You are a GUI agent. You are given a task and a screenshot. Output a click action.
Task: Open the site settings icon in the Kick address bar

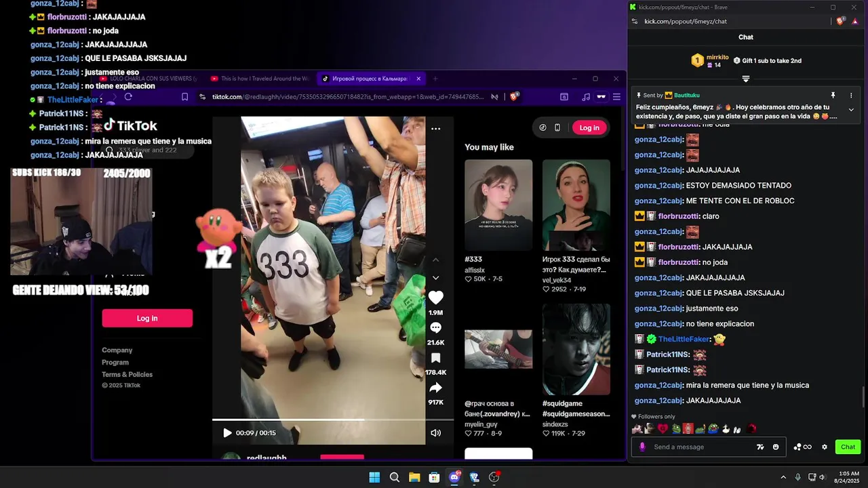[635, 21]
